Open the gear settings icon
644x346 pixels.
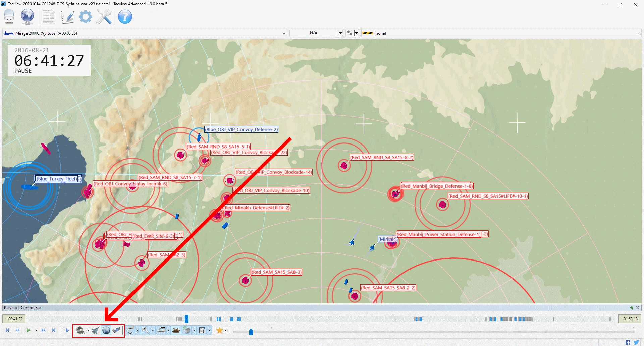pyautogui.click(x=86, y=17)
